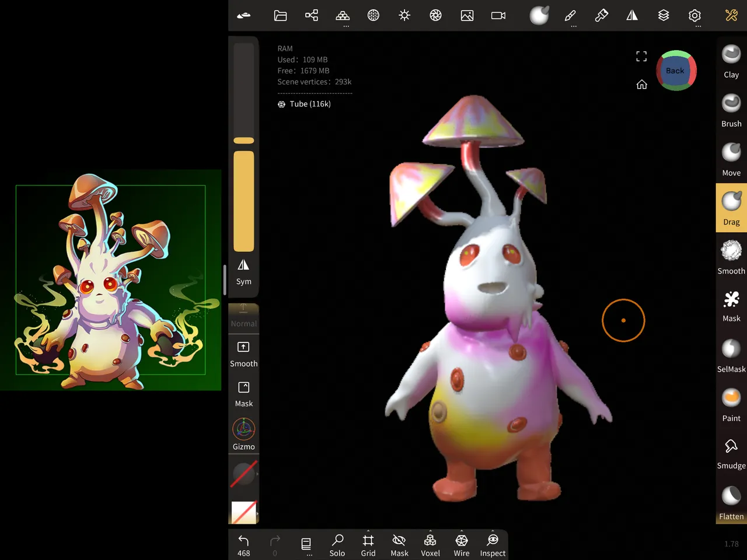Image resolution: width=747 pixels, height=560 pixels.
Task: Select the Clay tool
Action: pyautogui.click(x=731, y=61)
